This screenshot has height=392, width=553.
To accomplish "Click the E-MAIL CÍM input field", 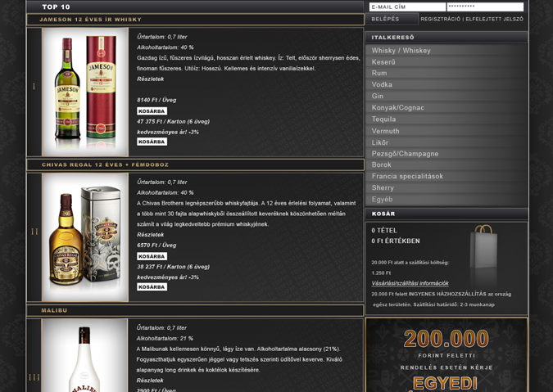I will click(x=407, y=7).
